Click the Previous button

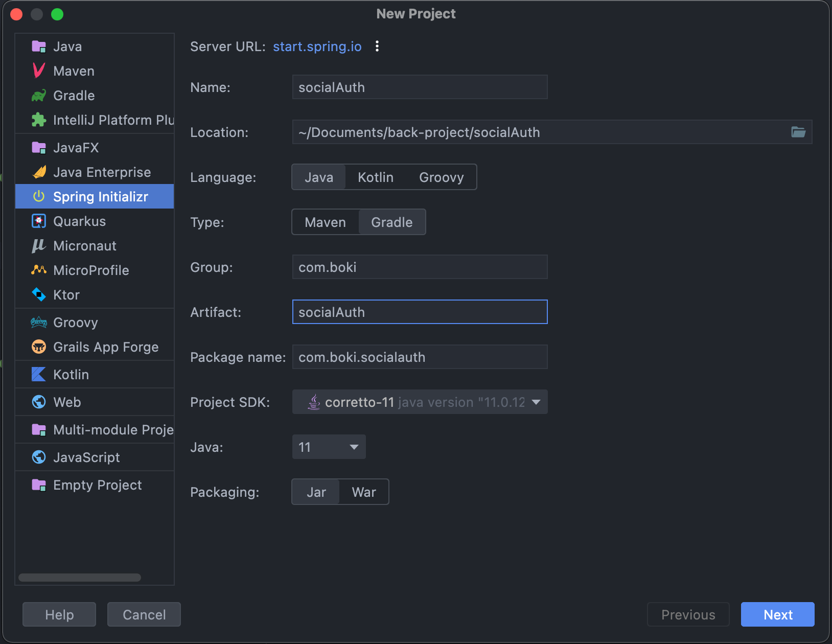pos(688,614)
